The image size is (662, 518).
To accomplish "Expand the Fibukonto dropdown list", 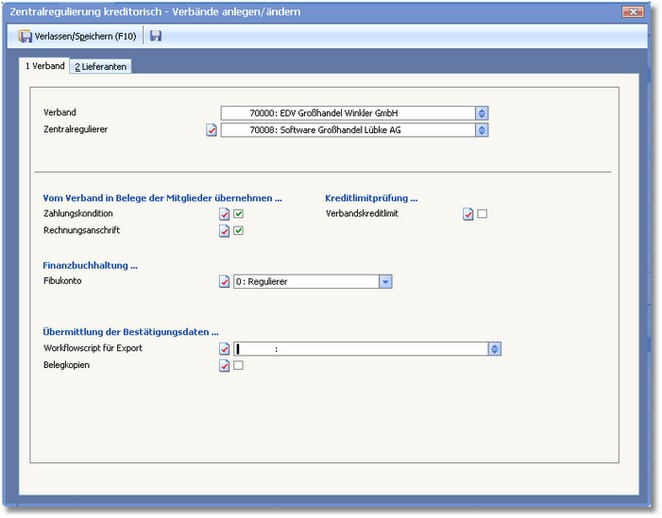I will (385, 282).
